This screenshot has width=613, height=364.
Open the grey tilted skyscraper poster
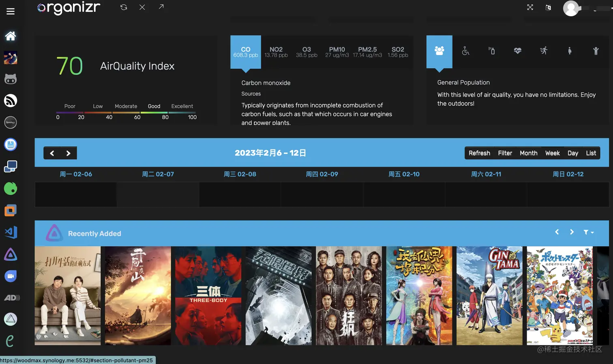(279, 296)
